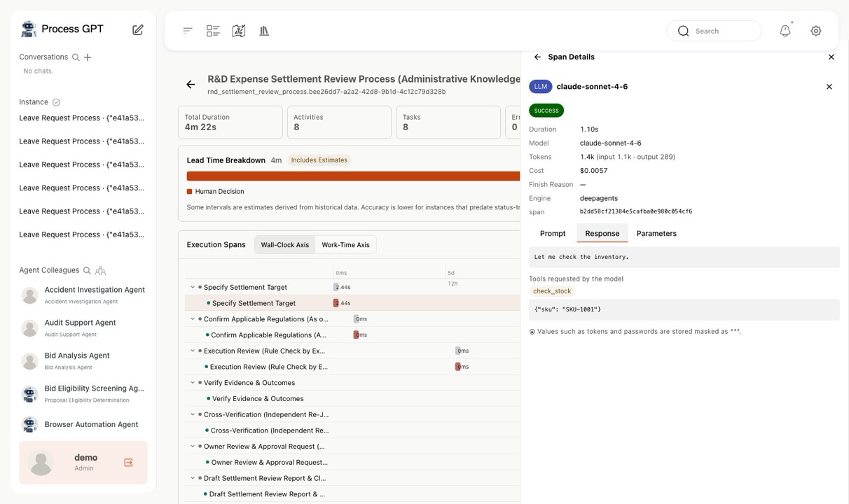Click the demo user avatar
This screenshot has width=849, height=504.
(x=41, y=463)
